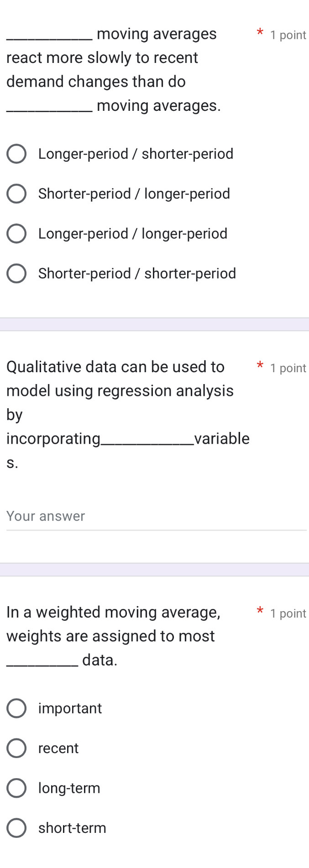
Task: Click "1 point" on the moving averages question
Action: 288,35
